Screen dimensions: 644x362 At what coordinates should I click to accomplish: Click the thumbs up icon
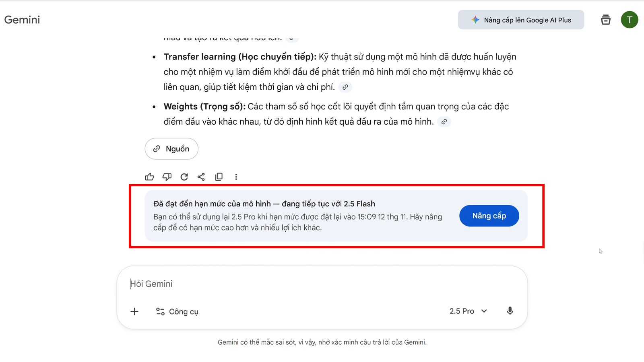coord(149,177)
